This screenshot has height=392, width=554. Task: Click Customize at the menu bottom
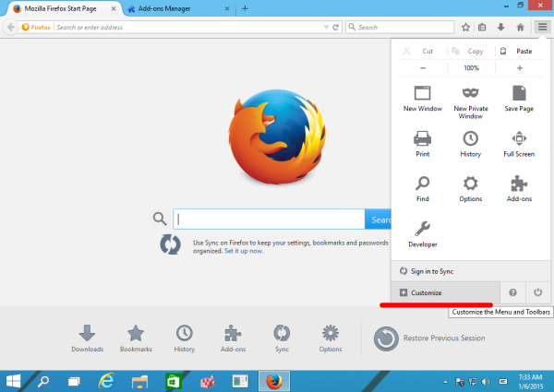click(x=446, y=292)
